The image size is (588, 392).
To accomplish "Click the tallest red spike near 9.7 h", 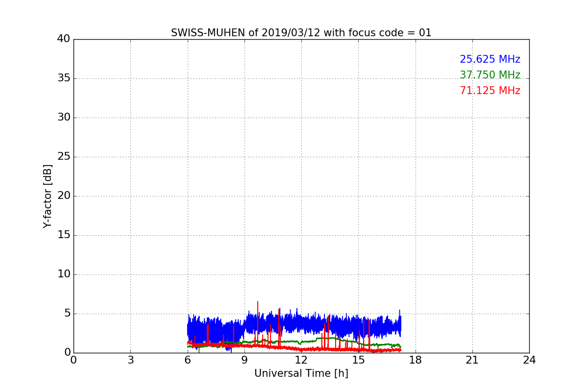I will click(258, 323).
